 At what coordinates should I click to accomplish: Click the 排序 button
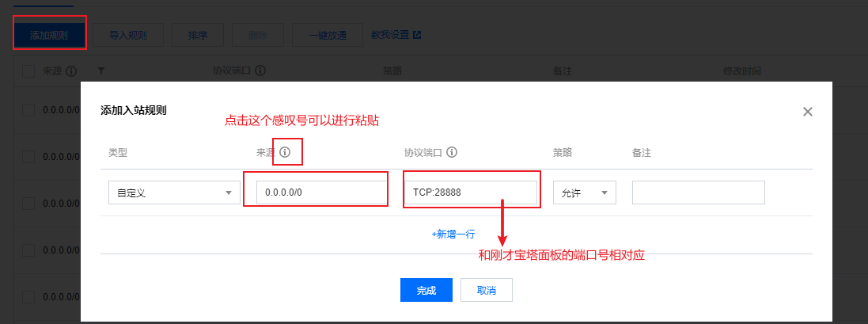pos(198,35)
